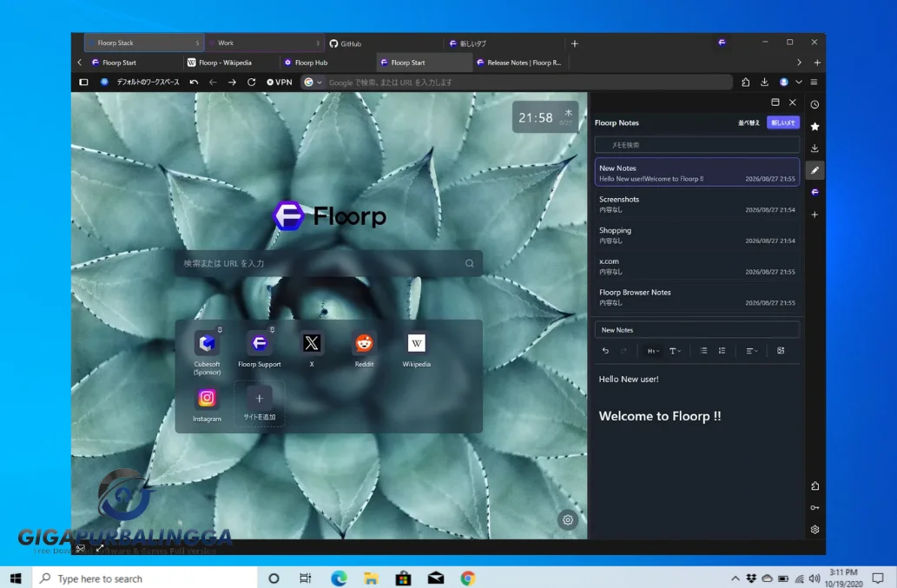Screen dimensions: 897x588
Task: Undo the last edit in the notes editor
Action: tap(605, 351)
